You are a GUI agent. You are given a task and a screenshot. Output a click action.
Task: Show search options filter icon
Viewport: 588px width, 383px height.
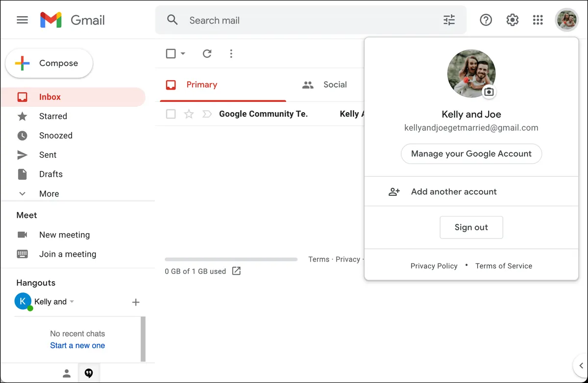[449, 20]
